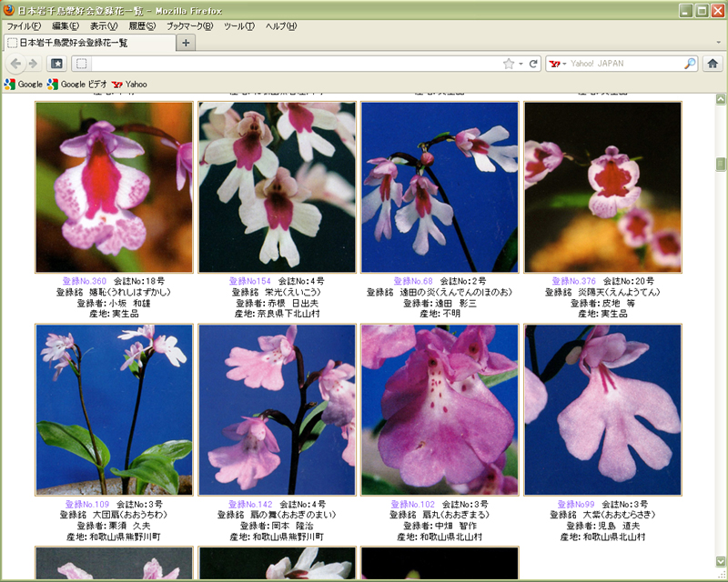
Task: Open the 履歴(S) menu
Action: pyautogui.click(x=142, y=26)
